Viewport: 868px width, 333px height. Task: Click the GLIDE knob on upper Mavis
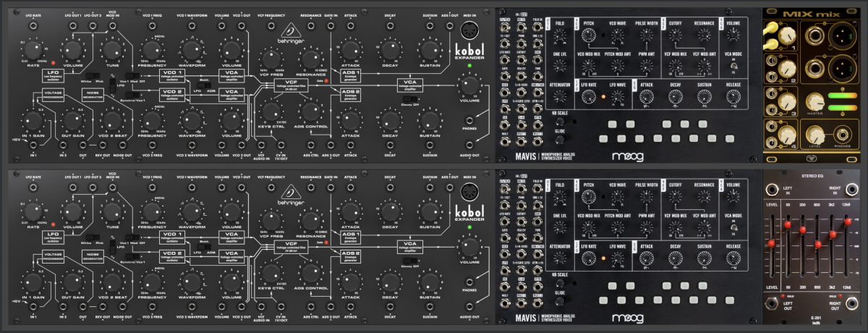(x=559, y=139)
